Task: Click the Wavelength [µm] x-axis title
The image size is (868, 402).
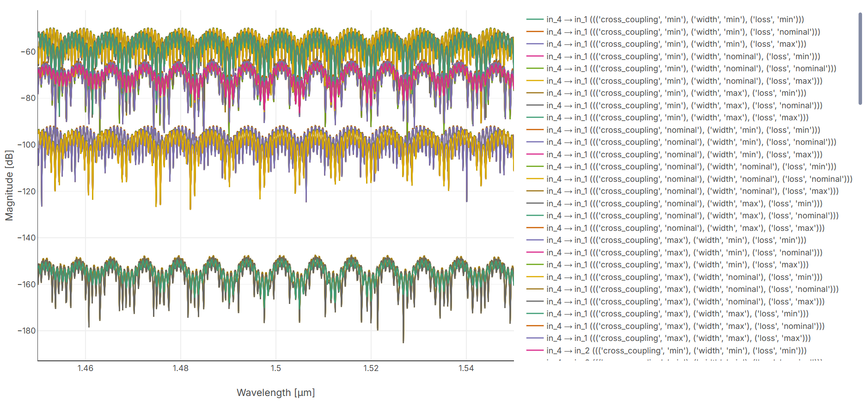Action: click(275, 393)
